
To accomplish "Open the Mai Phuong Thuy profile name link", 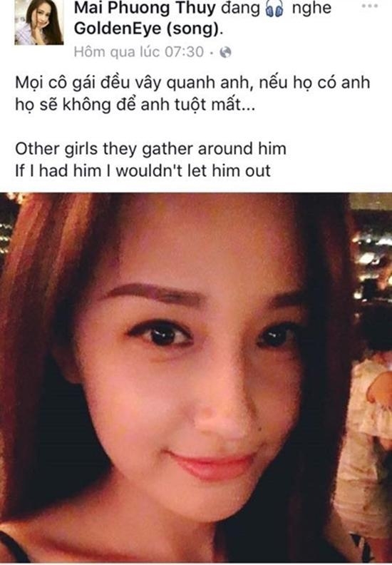I will (x=145, y=9).
